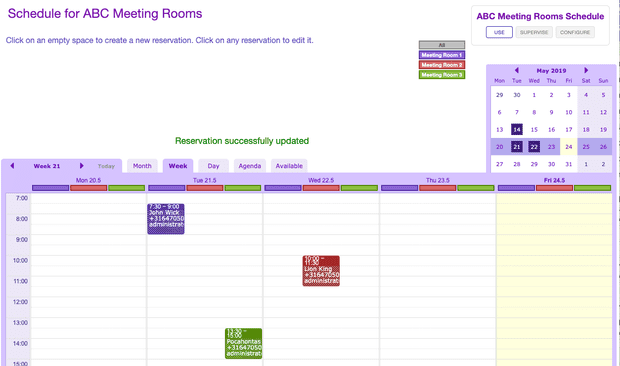The image size is (620, 366).
Task: Click Wednesday red room 2 bar
Action: (321, 188)
